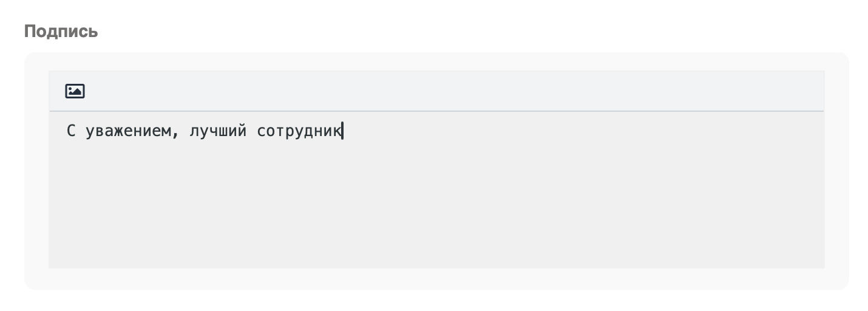The width and height of the screenshot is (868, 311).
Task: Click the insert image icon
Action: point(75,91)
